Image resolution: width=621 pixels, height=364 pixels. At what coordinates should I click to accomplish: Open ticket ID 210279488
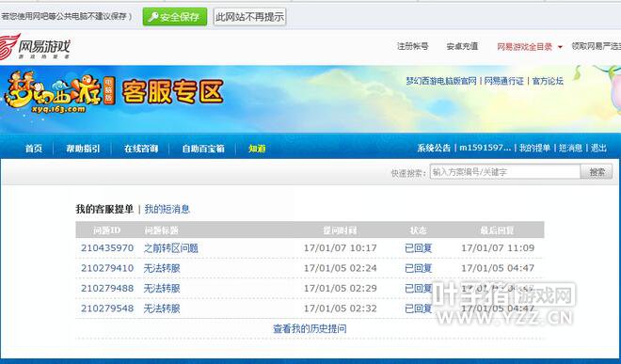pyautogui.click(x=107, y=289)
